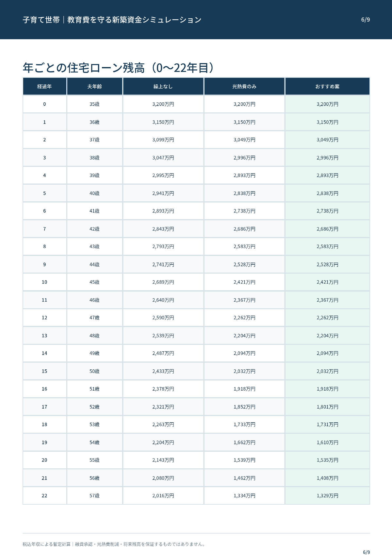Select the 3,099万円 cell in year 2

coord(163,140)
